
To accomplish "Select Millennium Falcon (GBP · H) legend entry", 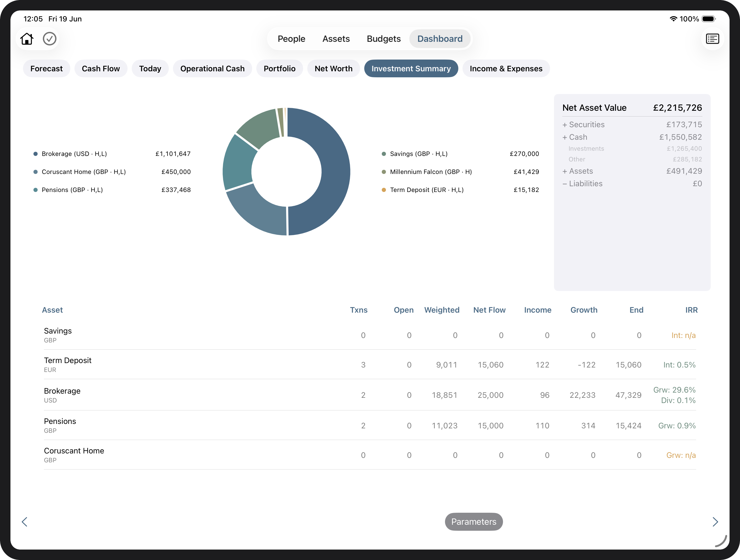I will (x=460, y=172).
